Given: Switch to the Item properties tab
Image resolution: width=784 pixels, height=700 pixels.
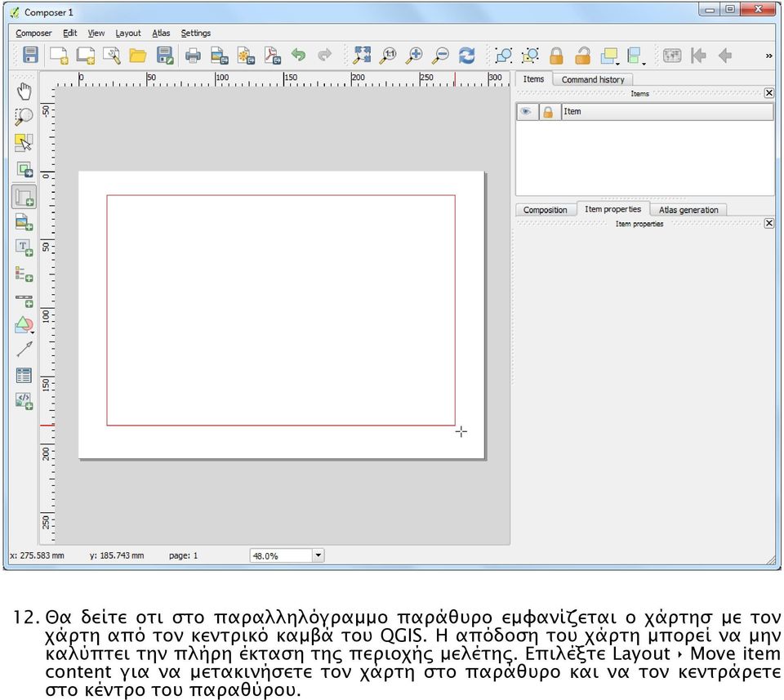Looking at the screenshot, I should click(x=612, y=209).
